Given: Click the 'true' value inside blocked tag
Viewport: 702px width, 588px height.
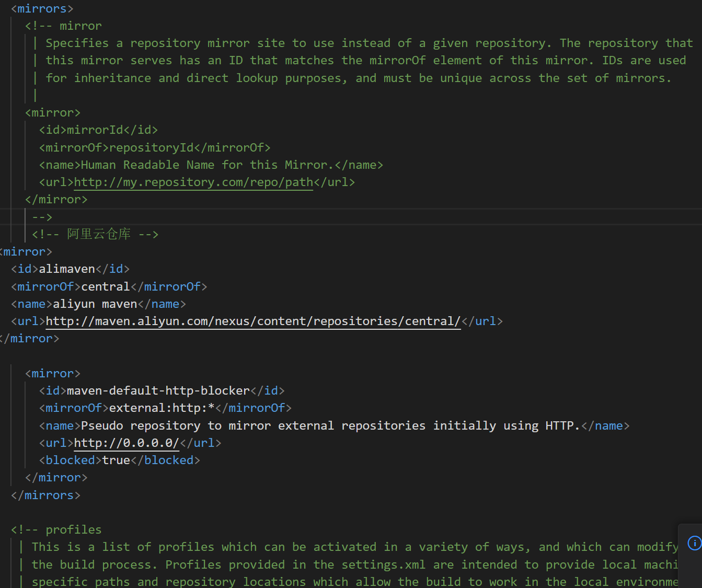Looking at the screenshot, I should click(x=116, y=460).
